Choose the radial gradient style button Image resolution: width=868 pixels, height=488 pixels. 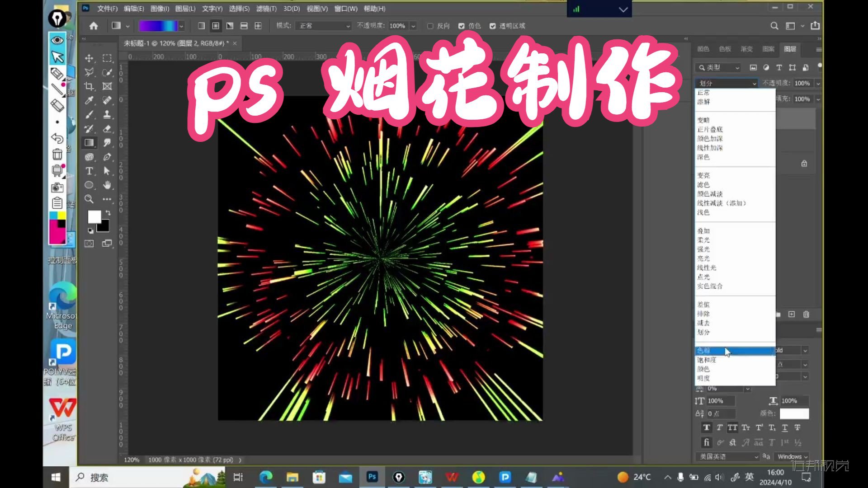tap(216, 26)
